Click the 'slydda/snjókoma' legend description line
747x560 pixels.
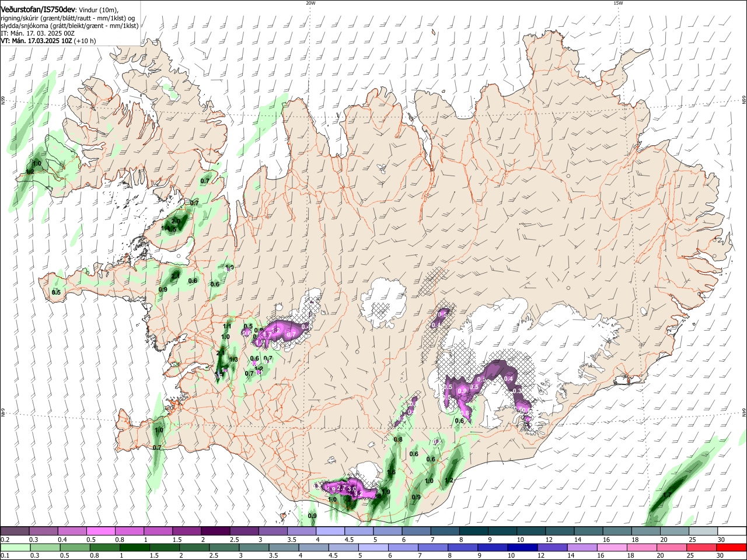point(69,26)
